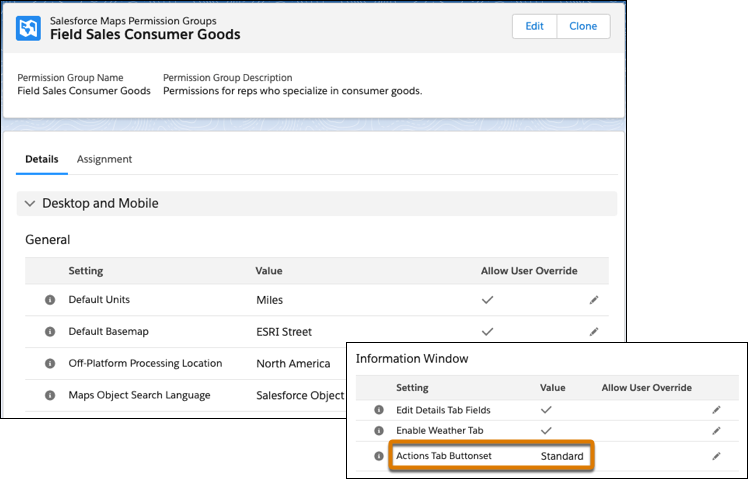The height and width of the screenshot is (479, 749).
Task: Click pencil icon for Actions Tab Buttonset
Action: pos(716,456)
